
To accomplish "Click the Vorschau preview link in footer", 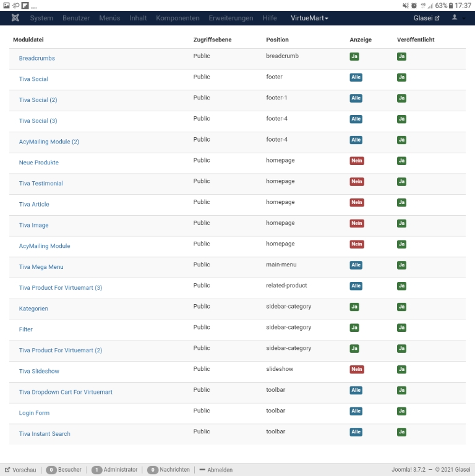I will click(20, 470).
